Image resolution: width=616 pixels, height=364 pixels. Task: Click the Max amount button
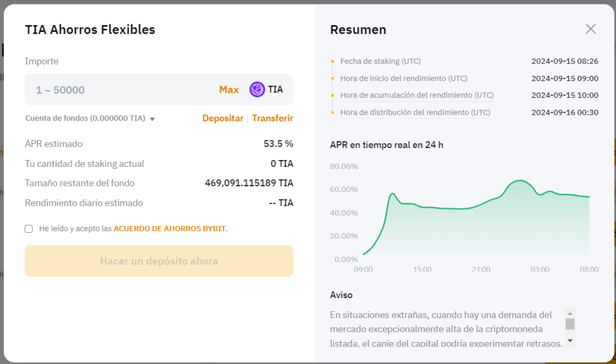coord(229,89)
